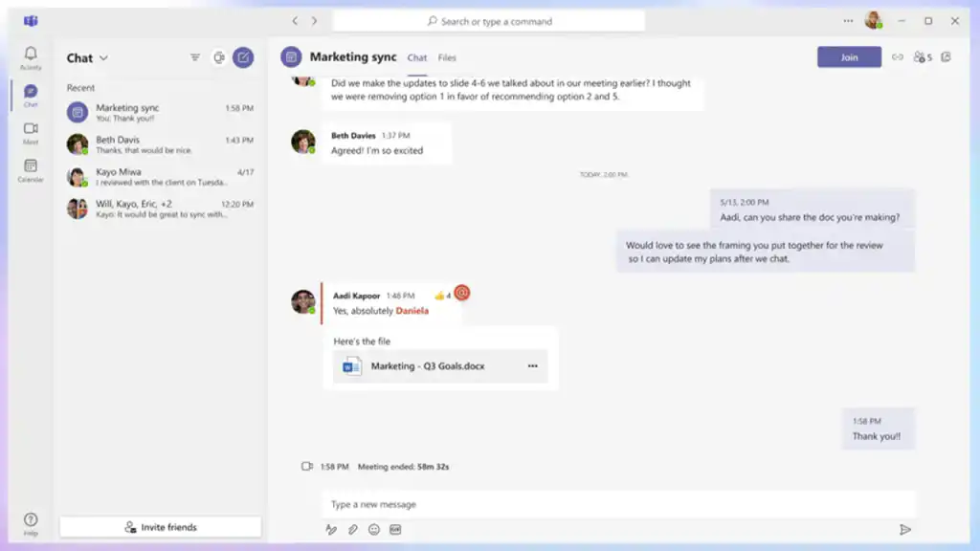Viewport: 980px width, 551px height.
Task: Join the Marketing sync meeting
Action: [x=849, y=56]
